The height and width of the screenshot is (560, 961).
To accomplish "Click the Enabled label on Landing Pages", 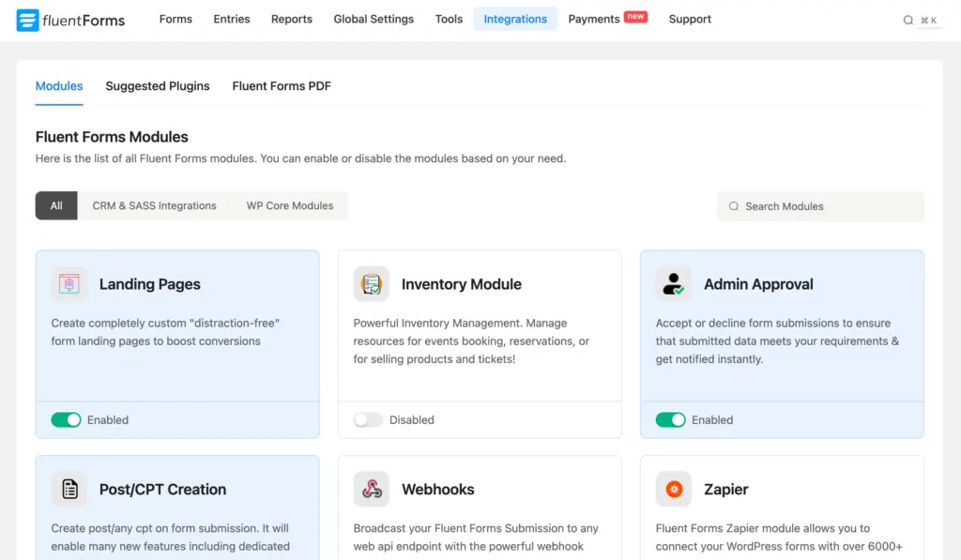I will (x=107, y=419).
